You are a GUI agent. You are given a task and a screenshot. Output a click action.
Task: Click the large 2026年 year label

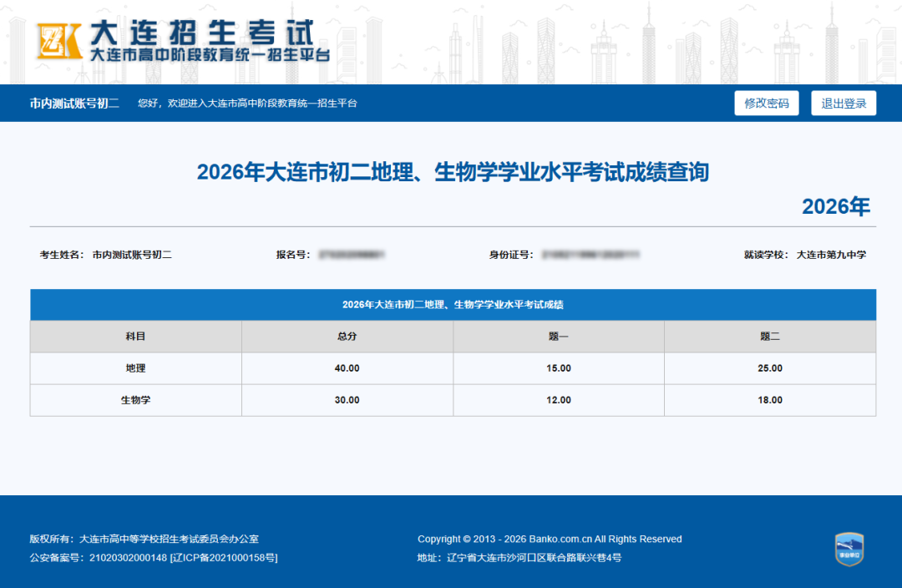pos(836,206)
